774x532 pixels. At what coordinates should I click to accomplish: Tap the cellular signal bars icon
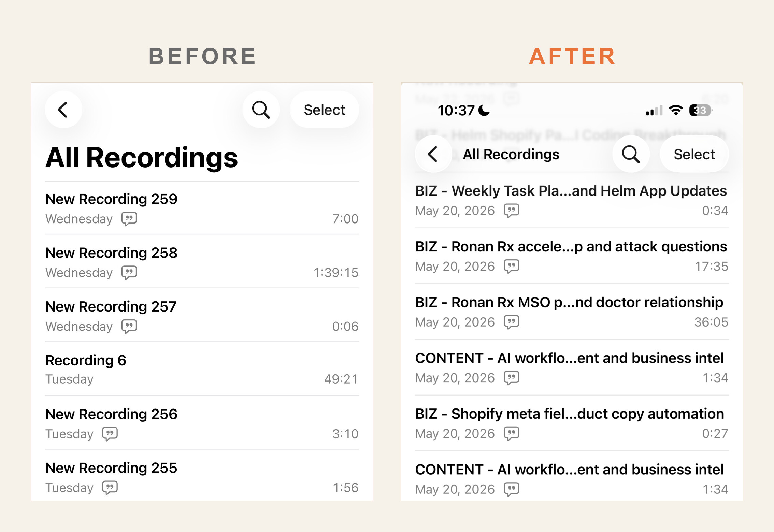tap(654, 111)
